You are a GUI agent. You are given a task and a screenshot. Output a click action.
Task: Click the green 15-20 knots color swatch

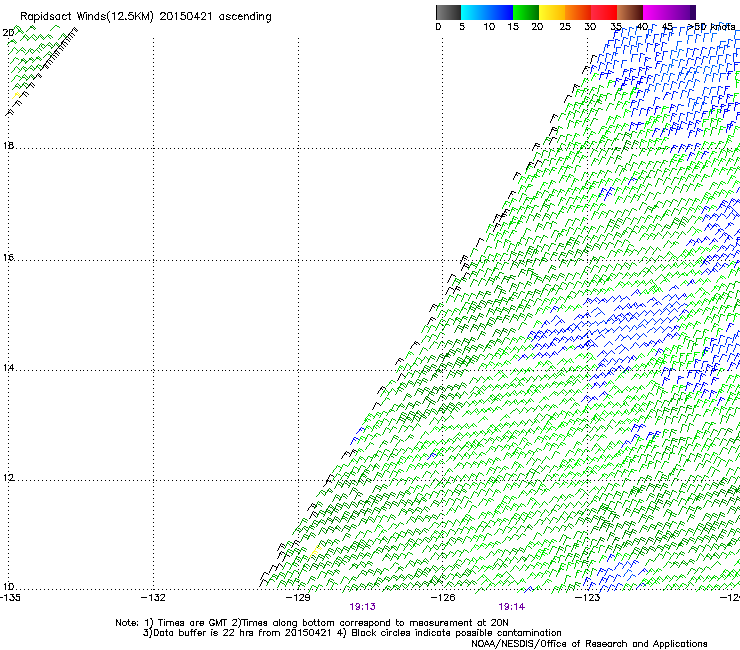point(526,12)
